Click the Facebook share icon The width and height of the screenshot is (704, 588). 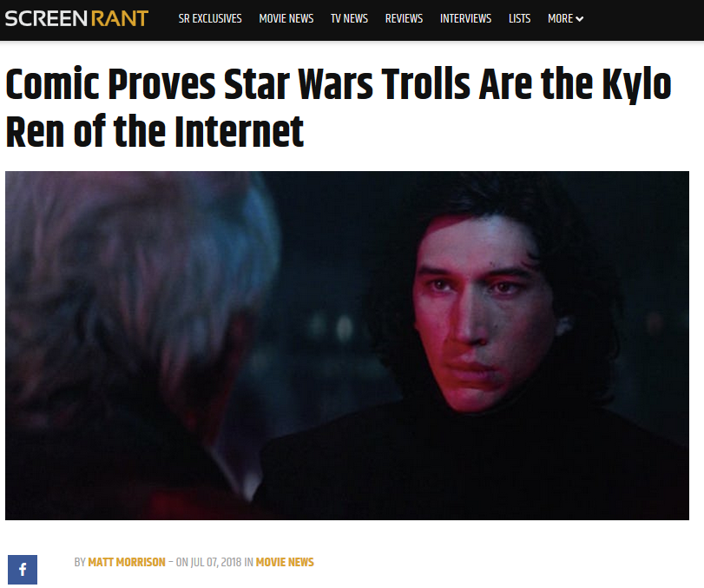pyautogui.click(x=23, y=570)
